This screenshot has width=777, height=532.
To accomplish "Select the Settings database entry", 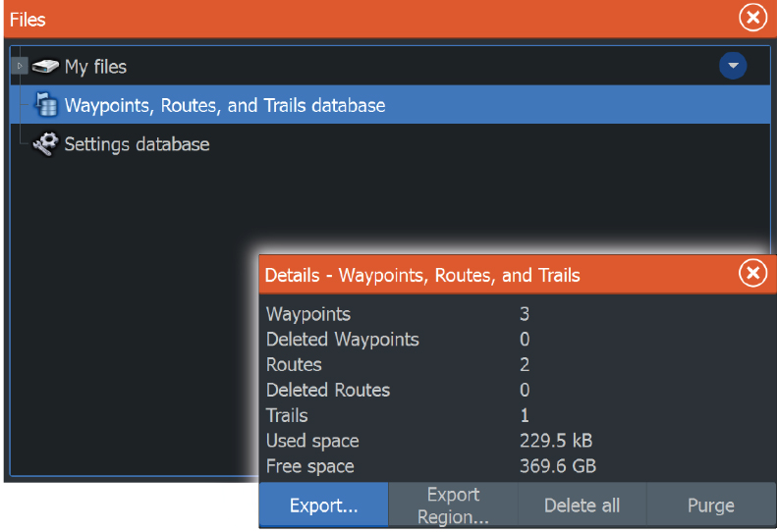I will pos(137,144).
